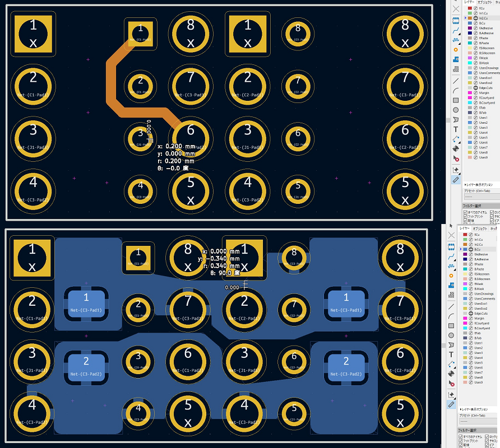
Task: Pick the rule area tool, upper window
Action: click(x=456, y=69)
